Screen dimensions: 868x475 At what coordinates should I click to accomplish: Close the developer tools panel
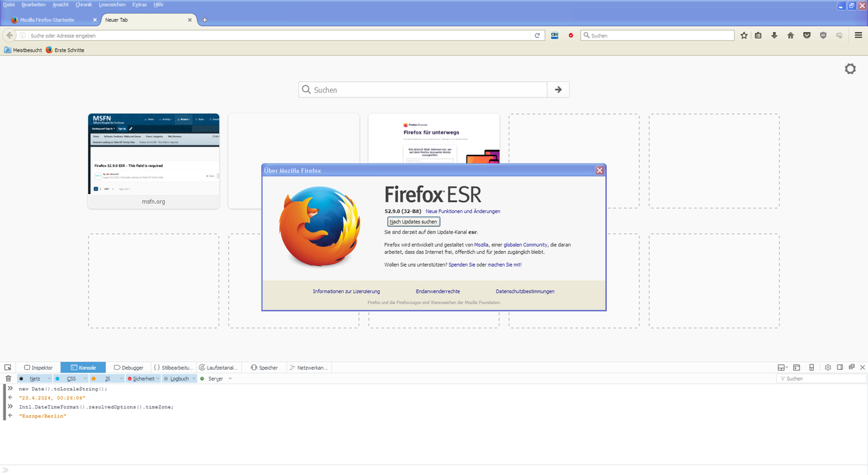coord(863,367)
